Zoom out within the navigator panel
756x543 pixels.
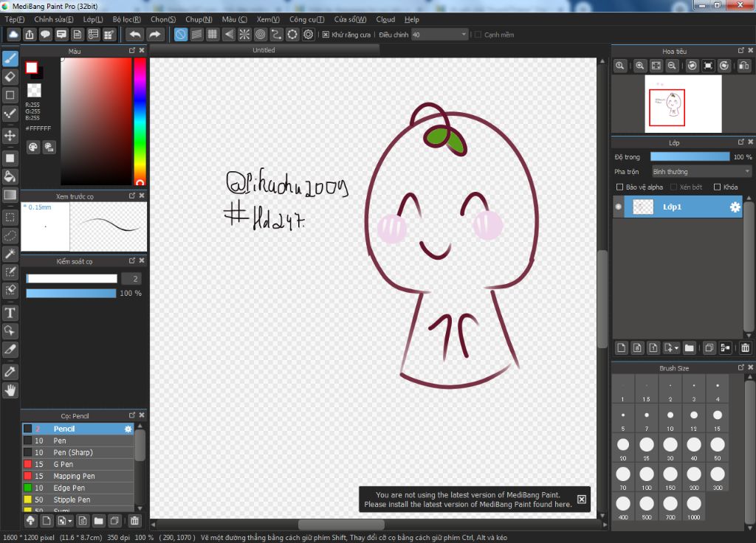point(672,66)
